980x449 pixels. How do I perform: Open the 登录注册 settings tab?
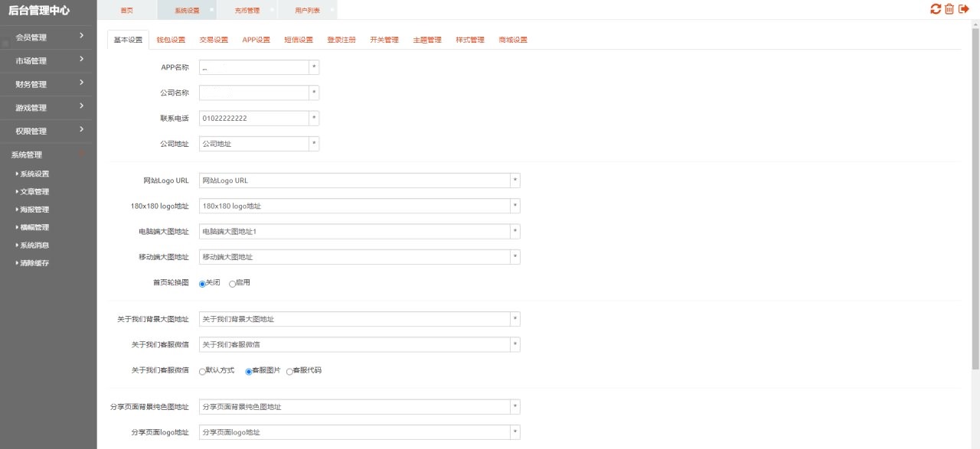[341, 40]
